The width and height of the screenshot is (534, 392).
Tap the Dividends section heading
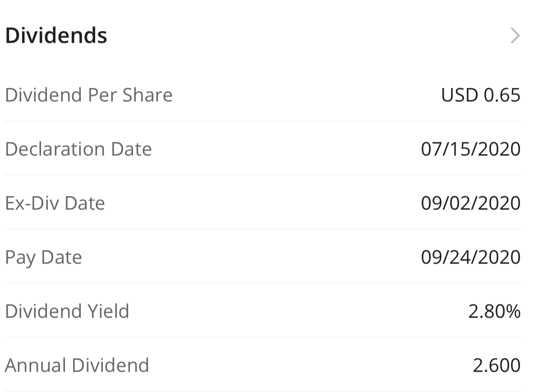coord(56,36)
